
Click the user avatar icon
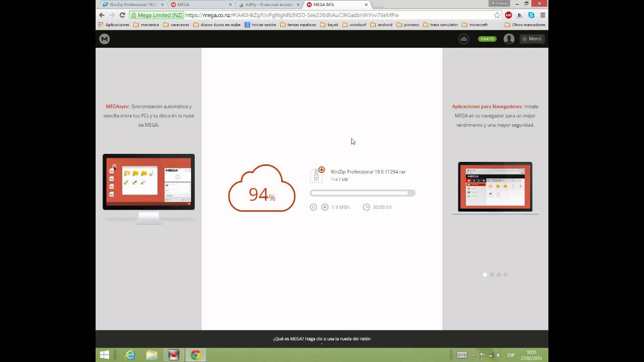[x=509, y=39]
